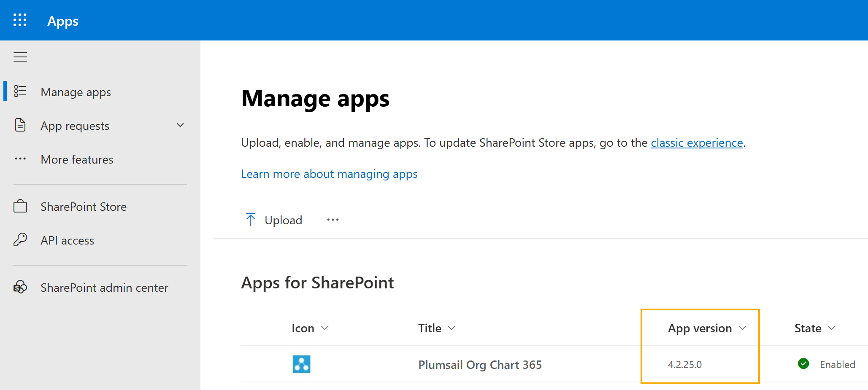
Task: Click the SharePoint admin center icon
Action: coord(20,287)
